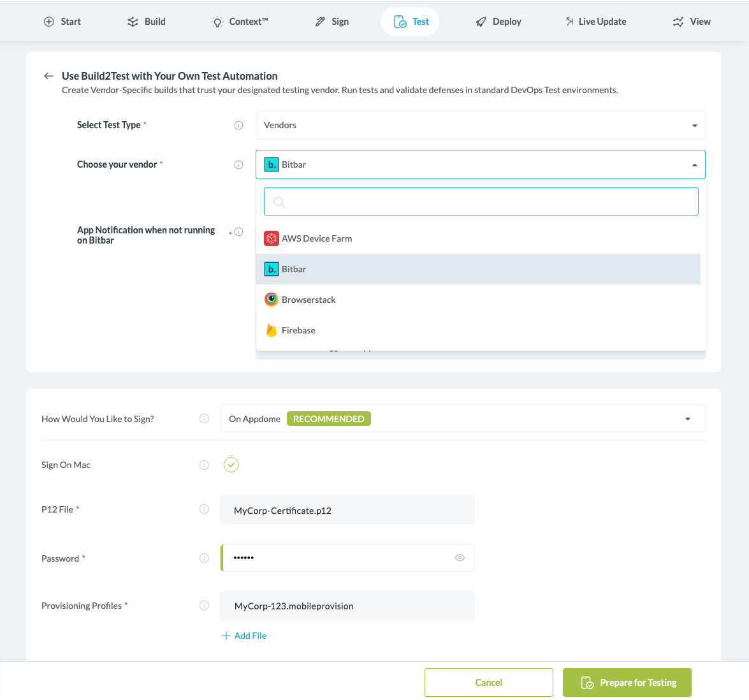Click the Bitbar logo in the vendor list
The height and width of the screenshot is (700, 749).
coord(272,269)
